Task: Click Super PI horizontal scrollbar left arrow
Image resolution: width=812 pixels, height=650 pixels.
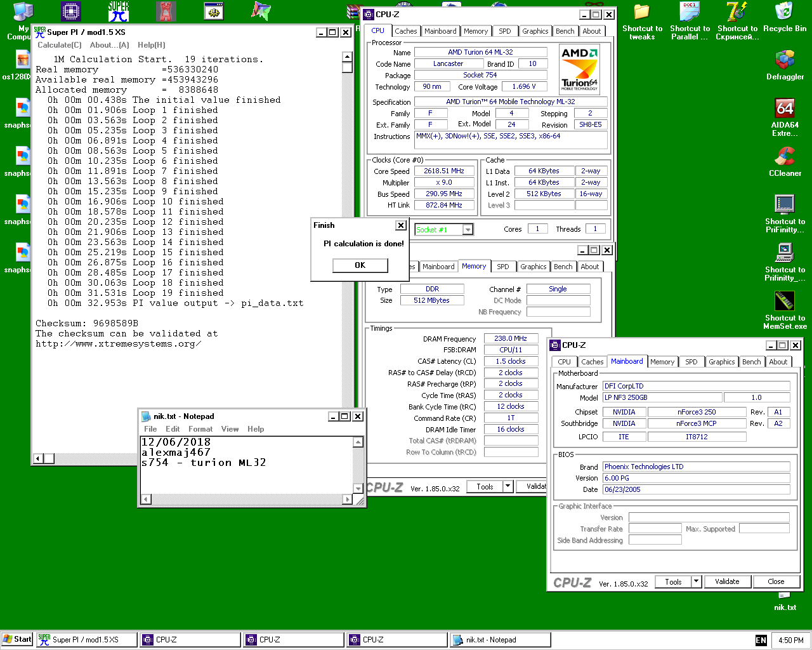Action: pos(38,458)
